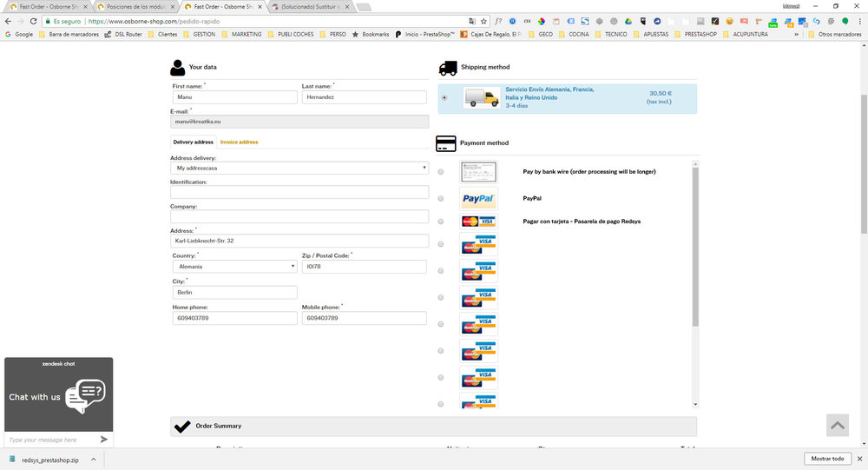Expand the hidden bookmarks overflow chevron
This screenshot has width=868, height=470.
(x=797, y=35)
